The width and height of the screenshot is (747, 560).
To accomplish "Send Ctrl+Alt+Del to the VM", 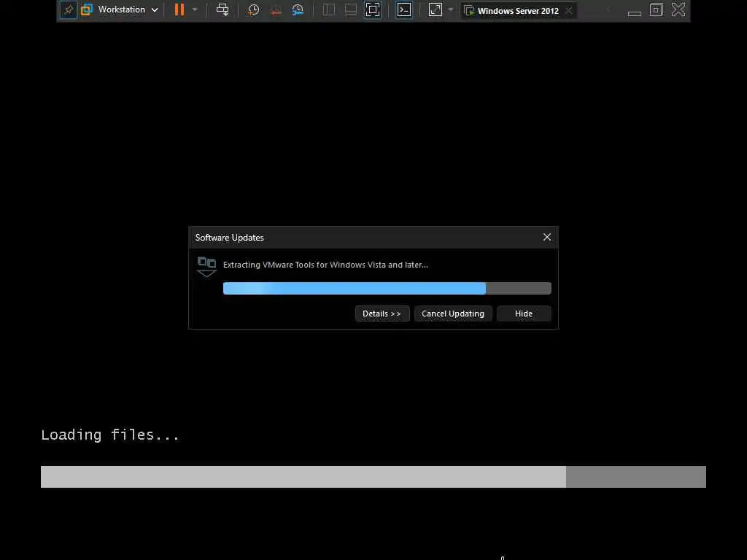I will [222, 9].
